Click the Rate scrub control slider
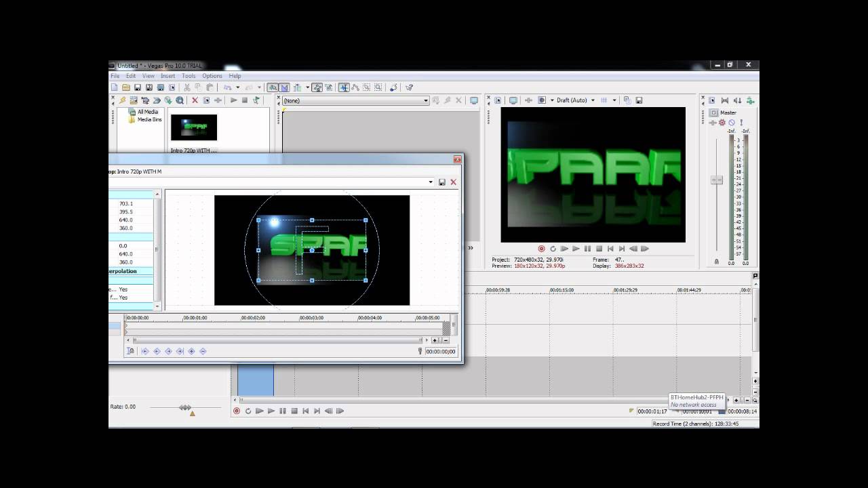868x488 pixels. [x=185, y=407]
